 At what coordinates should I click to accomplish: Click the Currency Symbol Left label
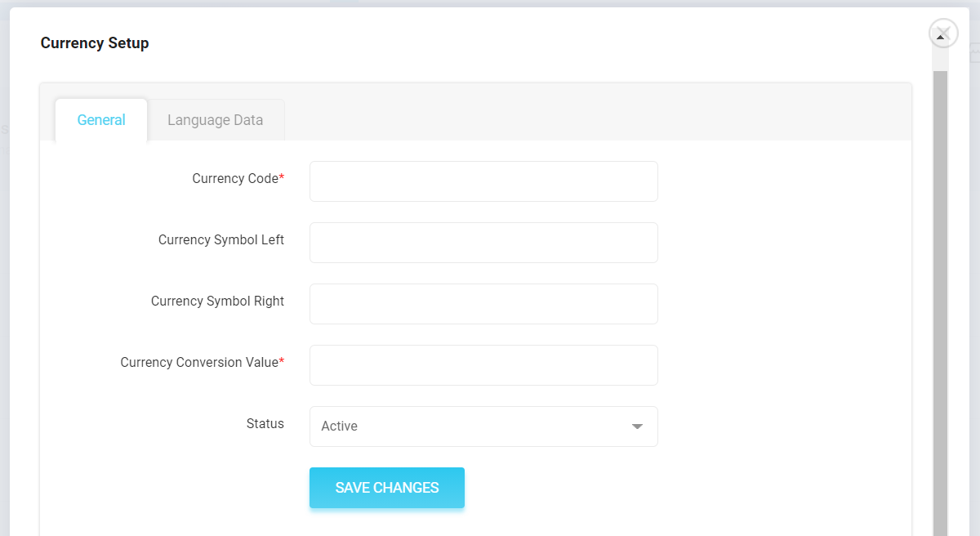click(x=221, y=239)
